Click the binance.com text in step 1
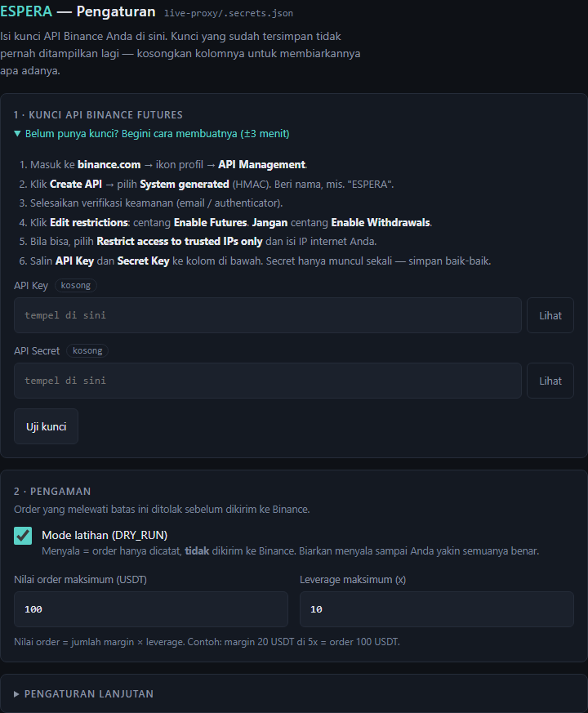Screen dimensions: 588x713 [109, 165]
